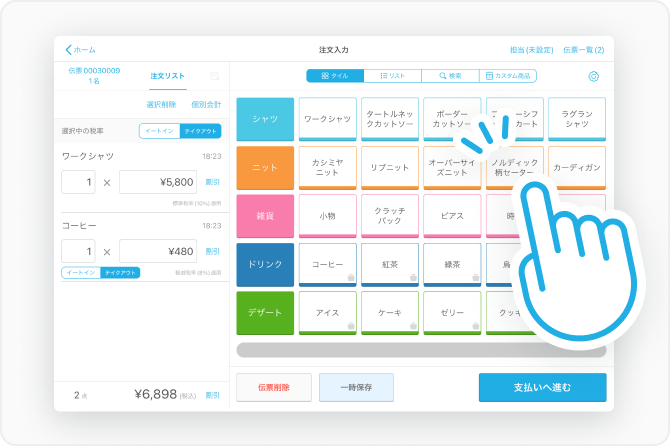Select the シャツ category tile

point(265,119)
